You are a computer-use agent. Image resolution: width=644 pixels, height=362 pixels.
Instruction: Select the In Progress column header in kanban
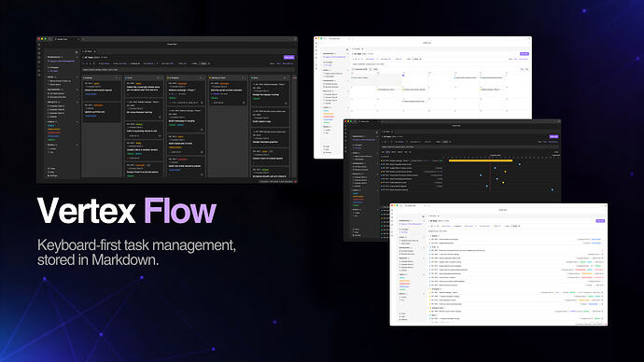coord(186,77)
